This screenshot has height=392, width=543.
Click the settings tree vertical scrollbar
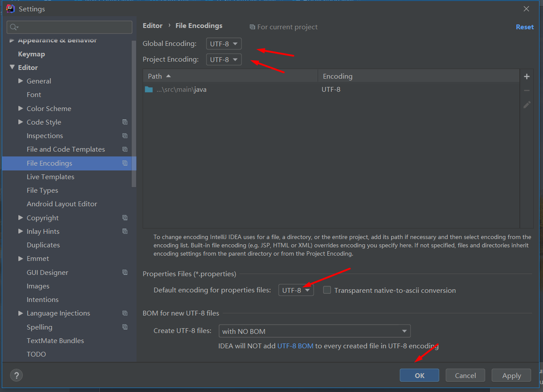[134, 114]
